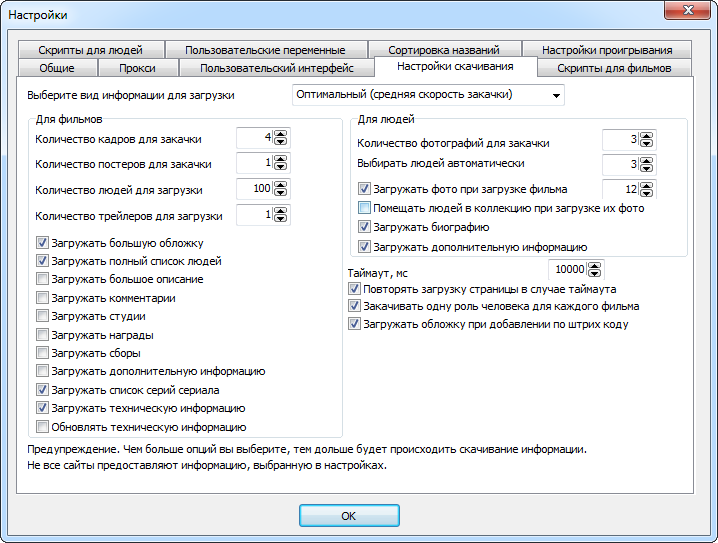Viewport: 718px width, 543px height.
Task: Uncheck Повторять загрузку страницы при таймауте
Action: click(x=354, y=289)
